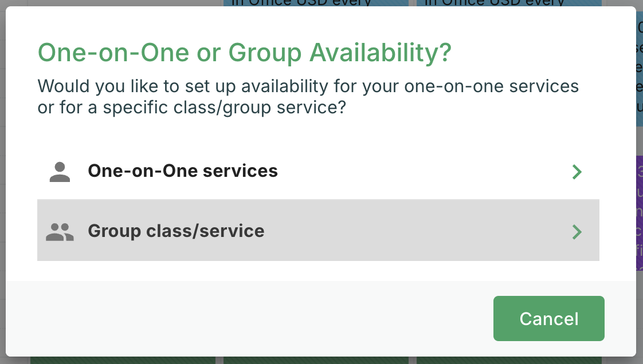Open the One-on-One services chevron arrow
Viewport: 643px width, 364px height.
point(577,172)
